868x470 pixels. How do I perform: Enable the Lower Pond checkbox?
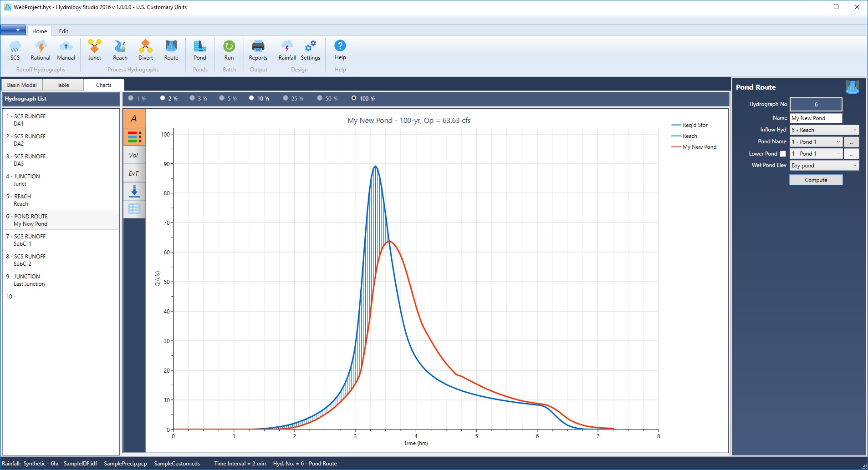coord(783,154)
